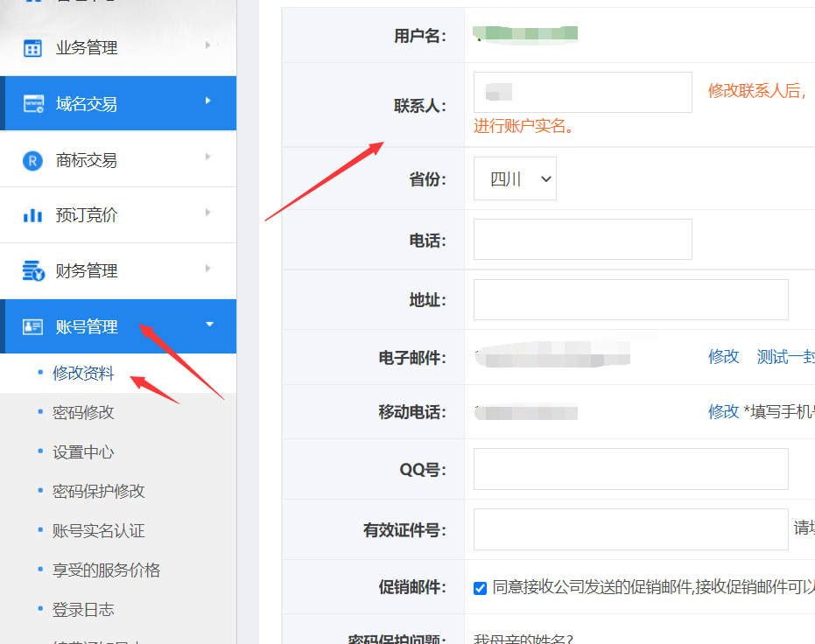Open 账号实名认证 menu item
815x644 pixels.
click(98, 531)
